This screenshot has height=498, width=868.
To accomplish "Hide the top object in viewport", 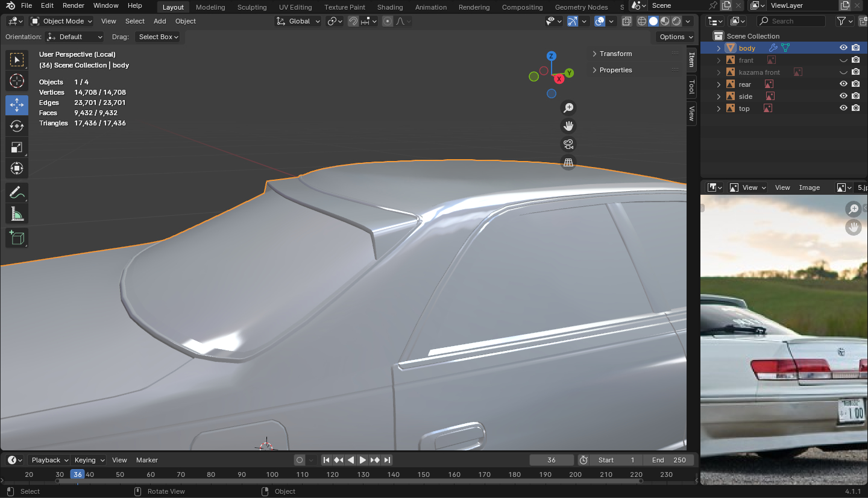I will tap(844, 109).
